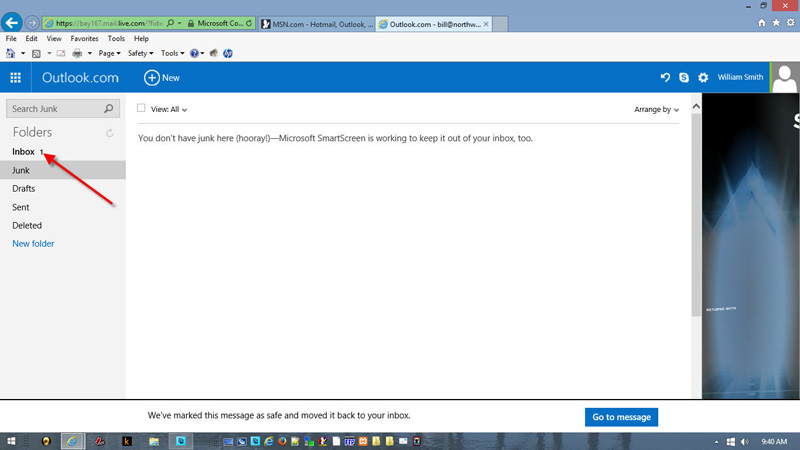Click the Print toolbar icon
Screen dimensions: 800x450
[x=77, y=53]
